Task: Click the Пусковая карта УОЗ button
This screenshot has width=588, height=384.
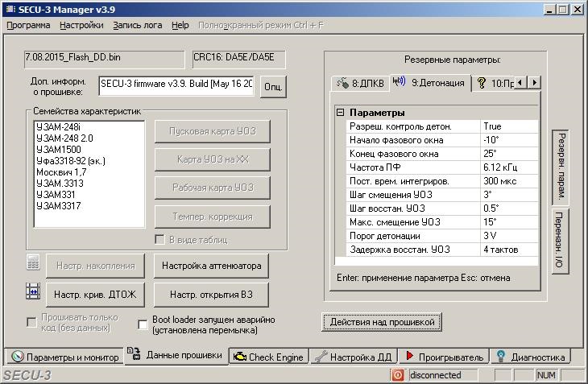Action: click(213, 131)
